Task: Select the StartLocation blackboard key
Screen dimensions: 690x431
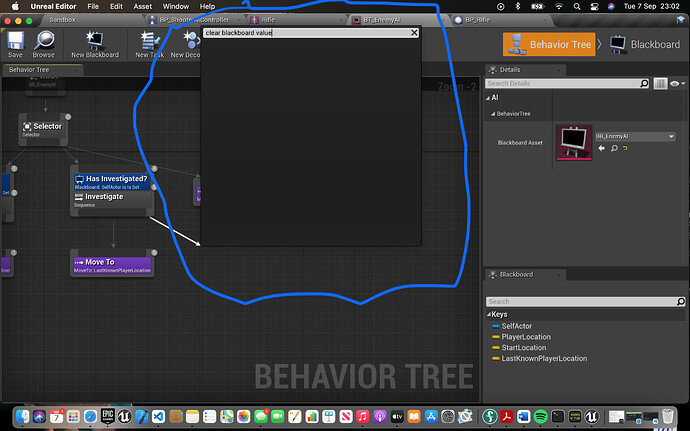Action: coord(524,348)
